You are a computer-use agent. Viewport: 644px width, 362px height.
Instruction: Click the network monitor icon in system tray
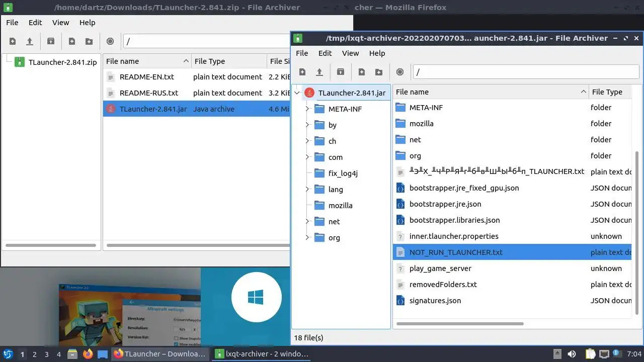click(x=604, y=354)
